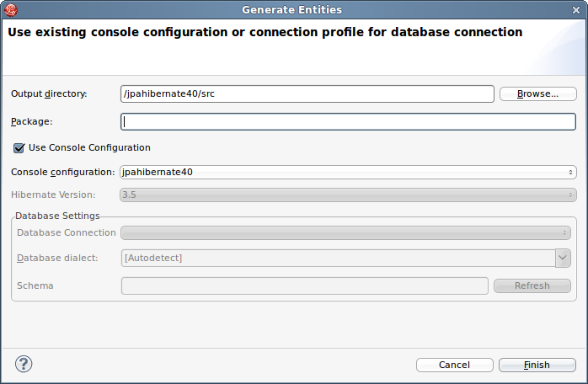Open the help question mark icon
The height and width of the screenshot is (384, 588).
click(x=24, y=365)
